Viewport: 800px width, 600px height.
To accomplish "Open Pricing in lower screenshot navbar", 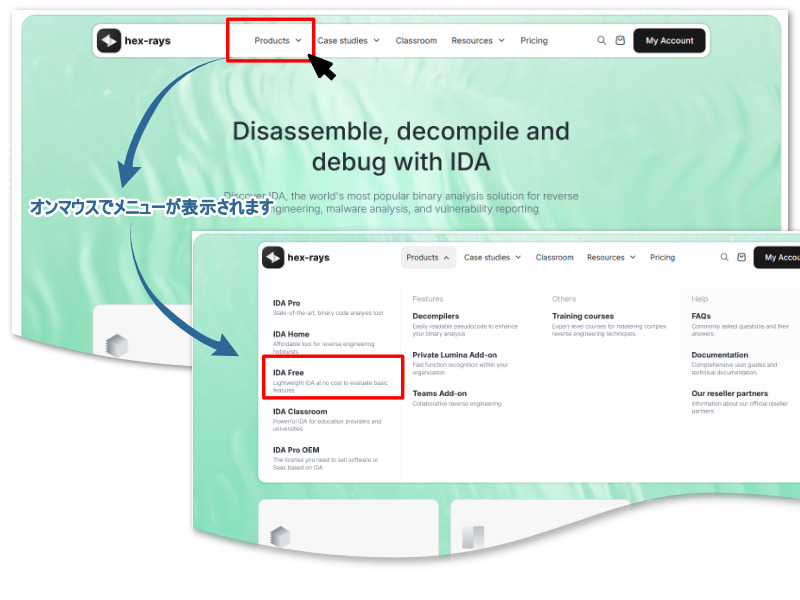I will click(662, 257).
